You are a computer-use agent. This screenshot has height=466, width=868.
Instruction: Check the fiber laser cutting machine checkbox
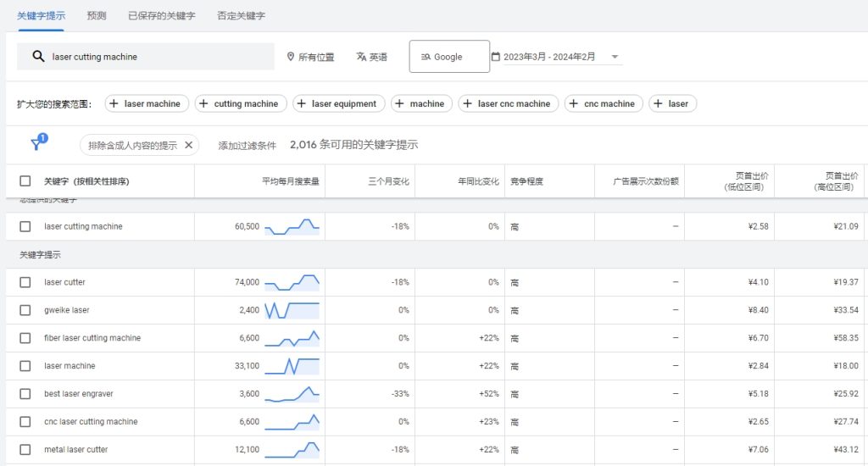[25, 338]
